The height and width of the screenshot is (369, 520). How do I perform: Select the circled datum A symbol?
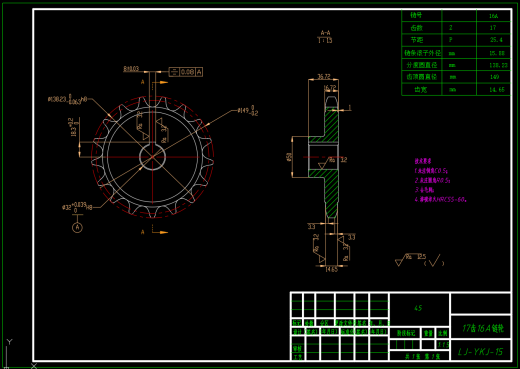click(x=77, y=227)
